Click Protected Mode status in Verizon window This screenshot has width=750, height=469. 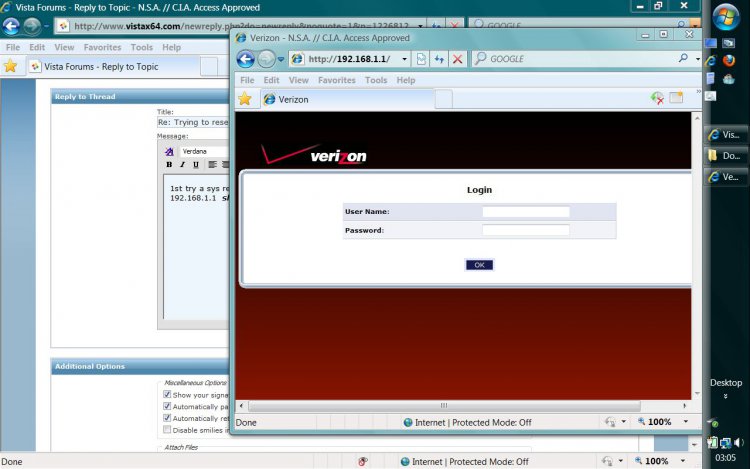tap(467, 422)
